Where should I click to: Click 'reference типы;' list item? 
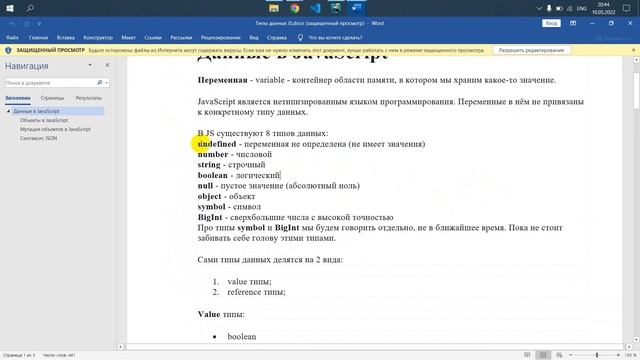click(x=256, y=292)
